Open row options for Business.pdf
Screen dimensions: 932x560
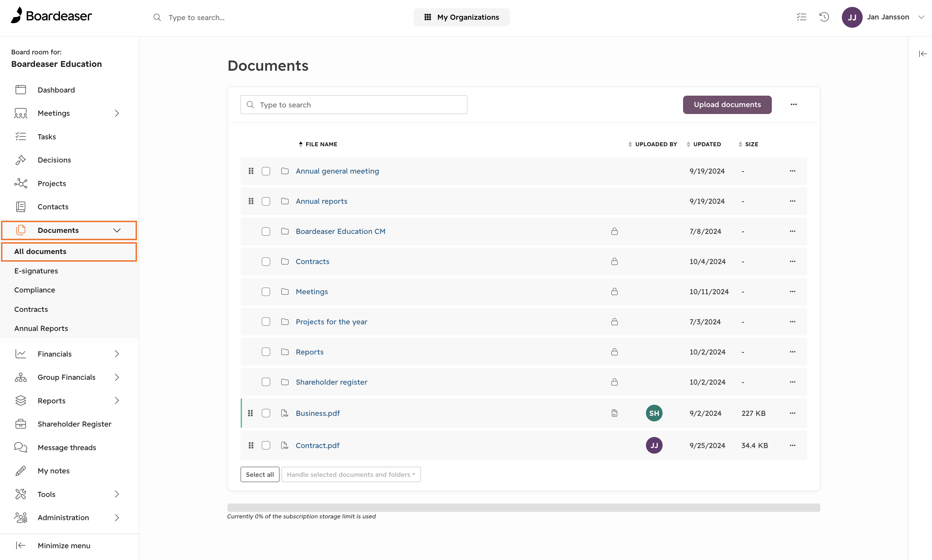(x=792, y=413)
